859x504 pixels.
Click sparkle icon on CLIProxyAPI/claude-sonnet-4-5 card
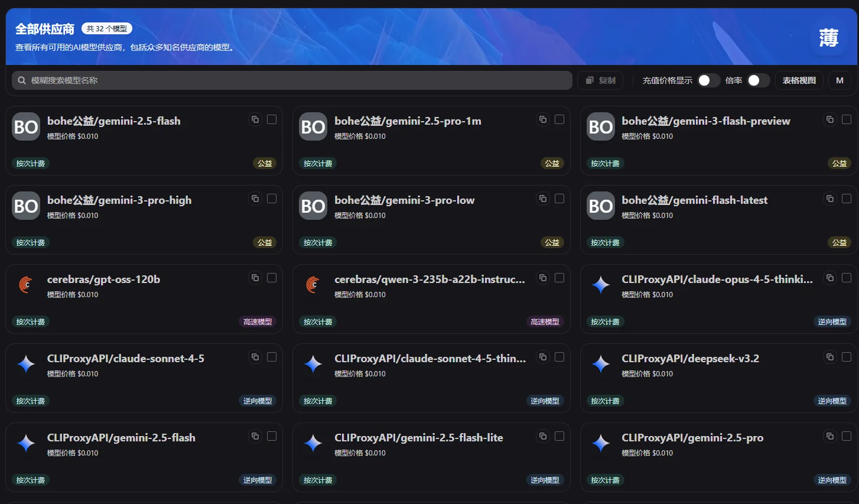click(26, 365)
